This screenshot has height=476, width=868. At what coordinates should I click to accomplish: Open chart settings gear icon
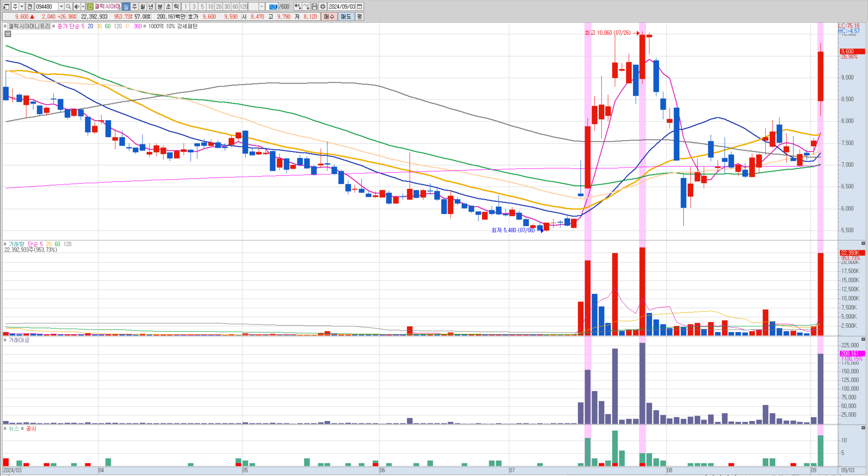[x=323, y=6]
